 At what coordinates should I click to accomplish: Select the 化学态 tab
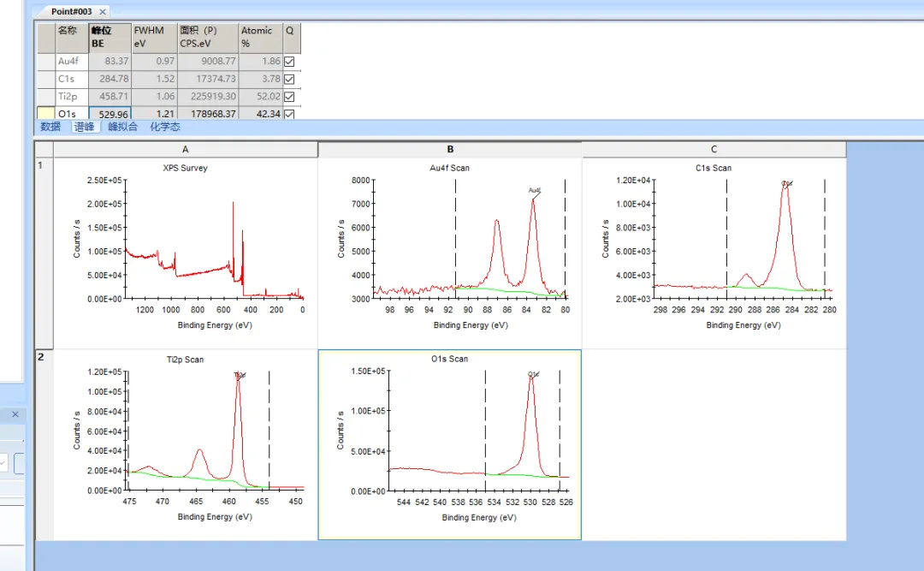[165, 127]
